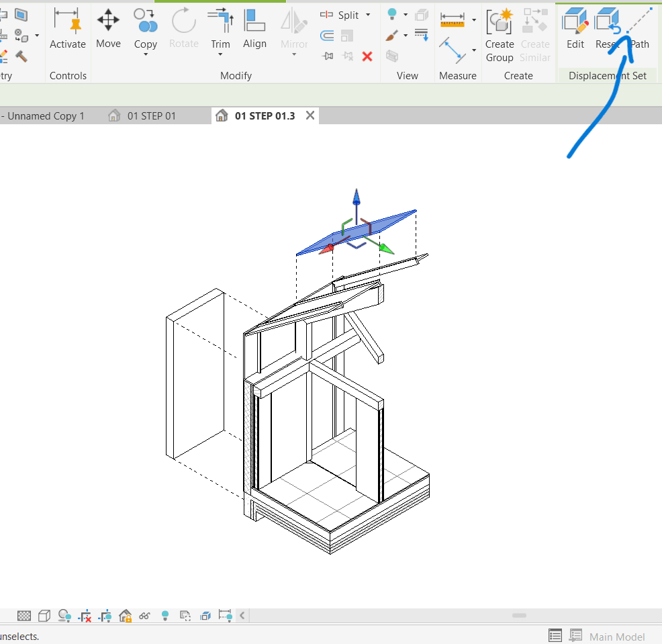
Task: Toggle Reveal Constraints icon in view bar
Action: click(x=225, y=616)
